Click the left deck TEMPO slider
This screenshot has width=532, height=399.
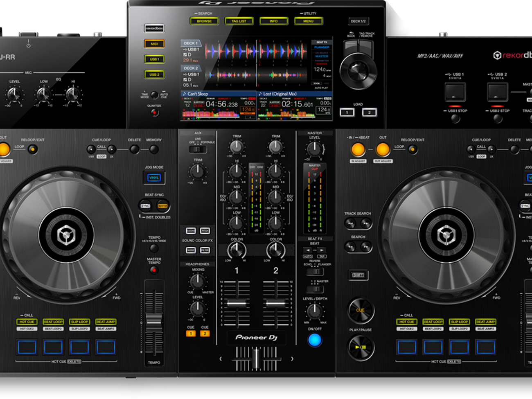154,321
